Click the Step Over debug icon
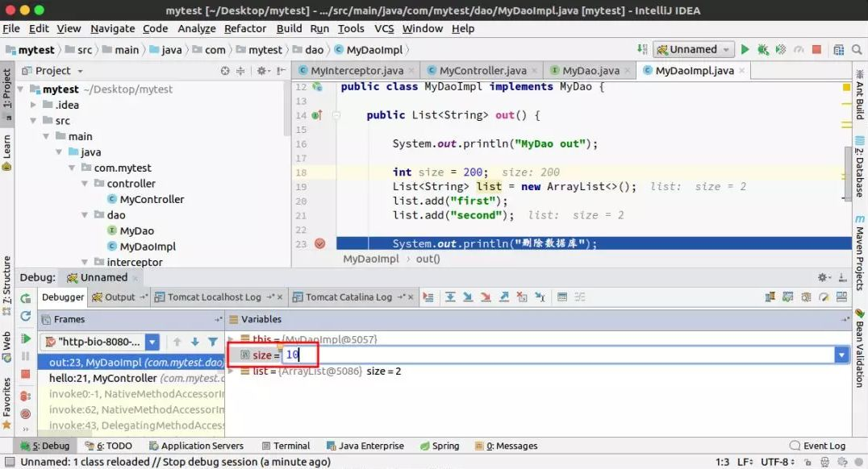 (450, 297)
